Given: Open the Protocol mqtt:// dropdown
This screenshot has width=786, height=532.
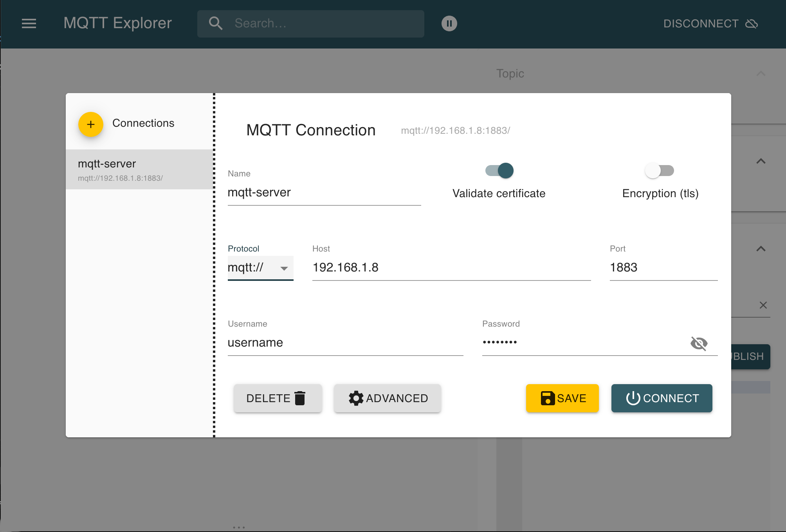Looking at the screenshot, I should coord(260,268).
